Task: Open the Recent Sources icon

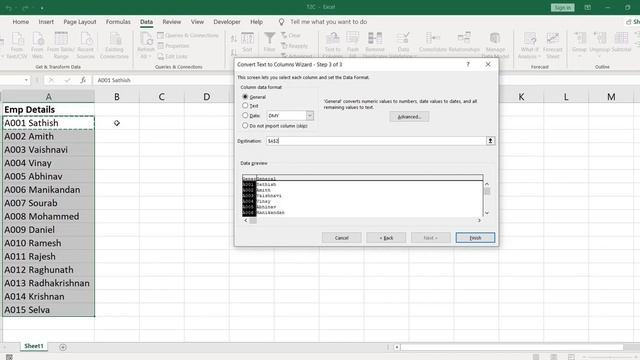Action: pos(86,45)
